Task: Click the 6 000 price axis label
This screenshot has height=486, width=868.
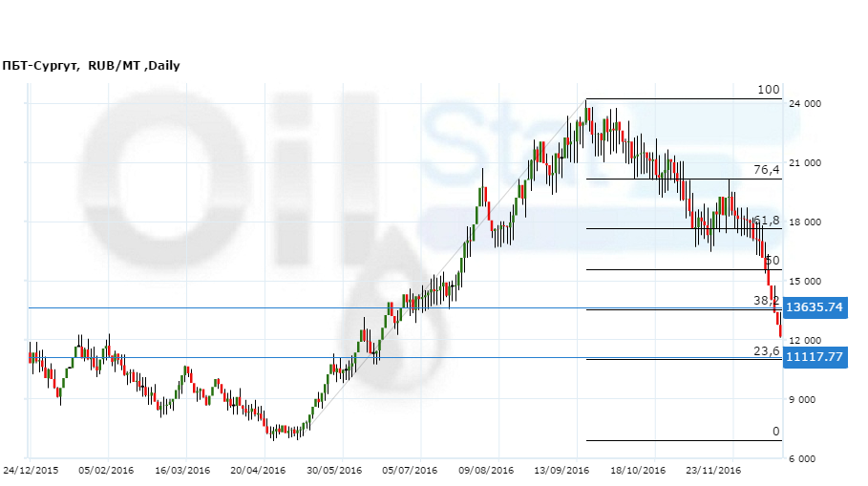Action: pyautogui.click(x=807, y=459)
